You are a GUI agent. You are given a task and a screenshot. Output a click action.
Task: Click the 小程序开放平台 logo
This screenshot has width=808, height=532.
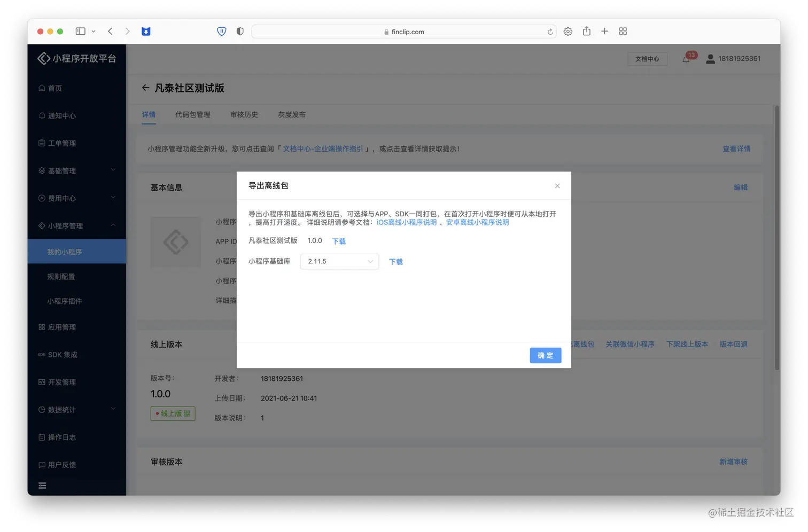point(77,58)
